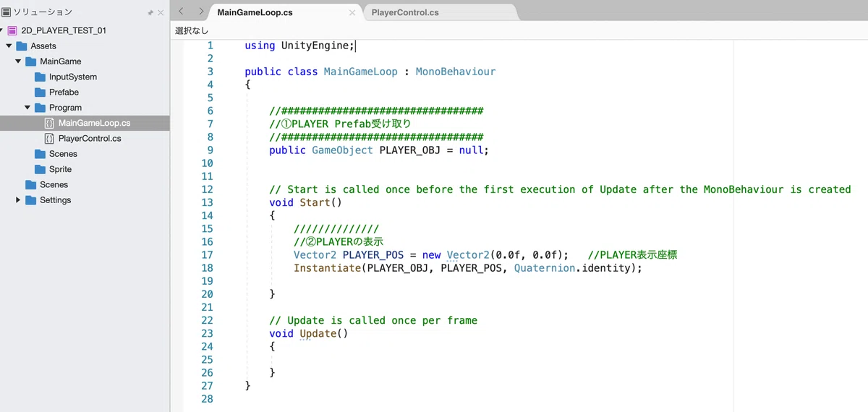This screenshot has height=412, width=868.
Task: Click the MainGameLoop class name in code
Action: [360, 72]
